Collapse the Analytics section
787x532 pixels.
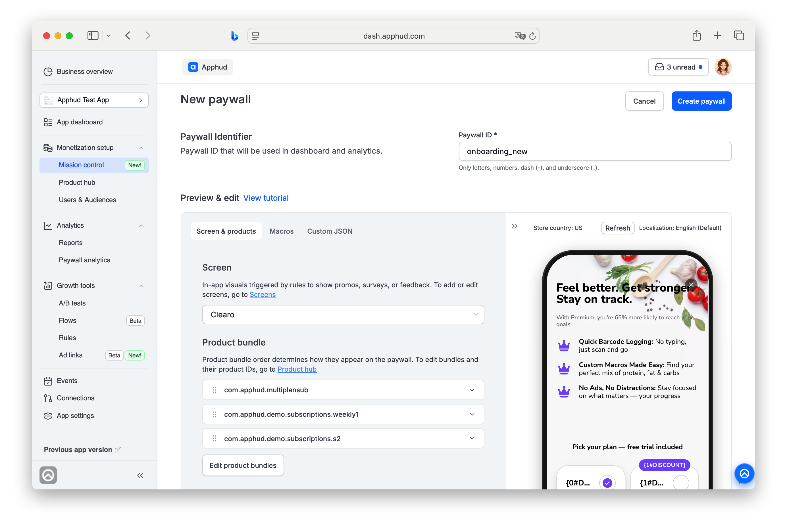click(x=141, y=226)
